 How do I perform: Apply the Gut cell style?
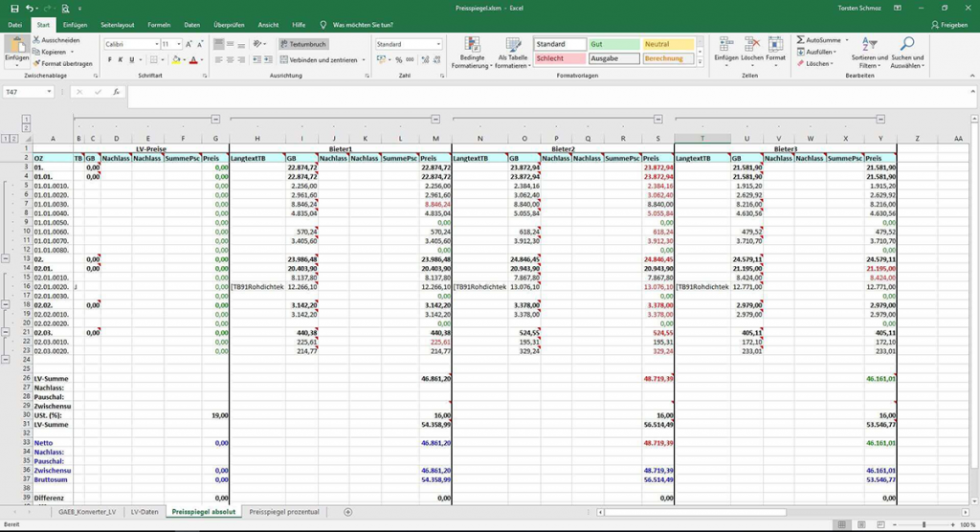[x=614, y=44]
